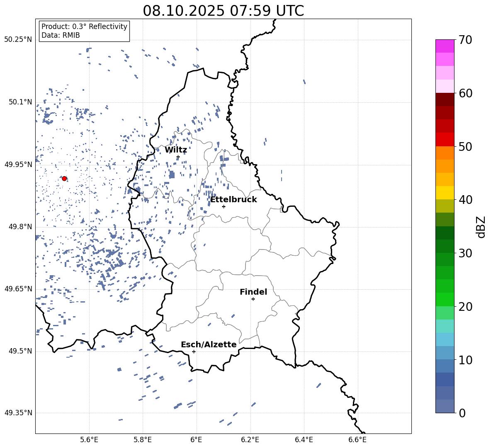This screenshot has width=491, height=448.
Task: Click the 5.8°E longitude label
Action: click(x=143, y=440)
